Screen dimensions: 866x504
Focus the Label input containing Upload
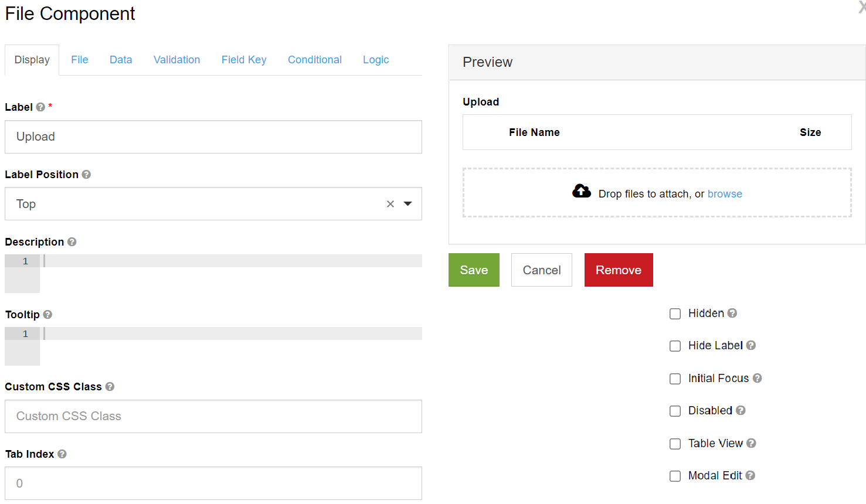[x=213, y=137]
